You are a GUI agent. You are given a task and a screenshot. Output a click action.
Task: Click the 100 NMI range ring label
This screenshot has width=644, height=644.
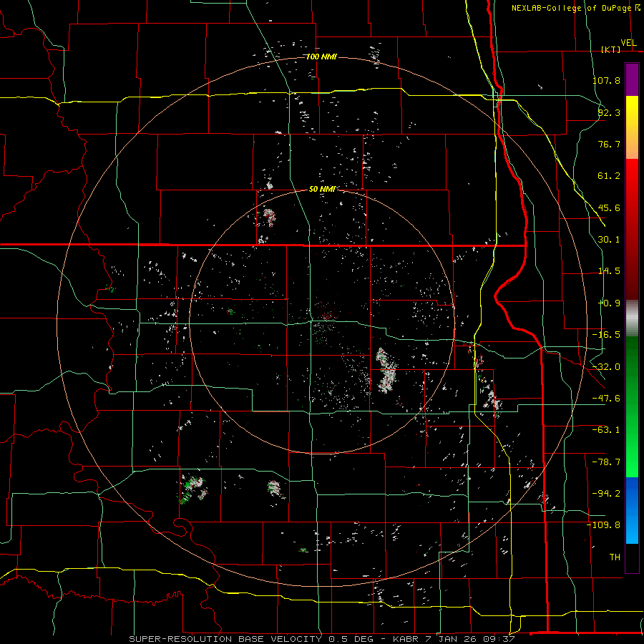[321, 57]
